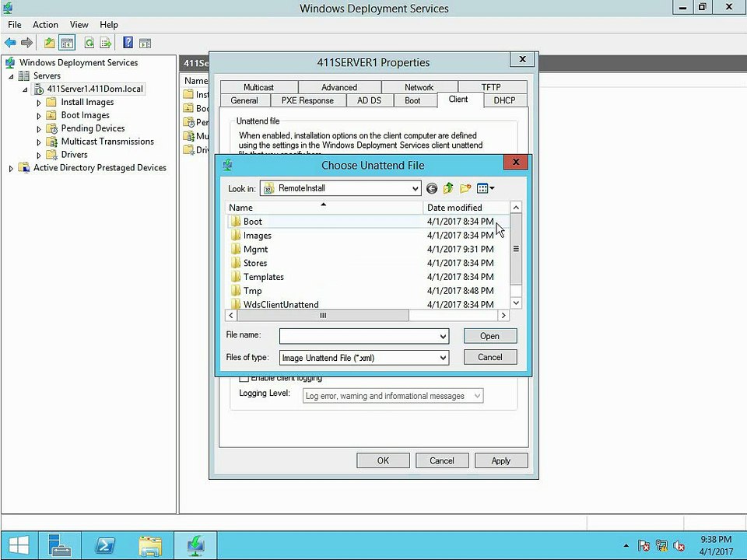Click the Windows Start button
Screen dimensions: 747x560
point(18,545)
